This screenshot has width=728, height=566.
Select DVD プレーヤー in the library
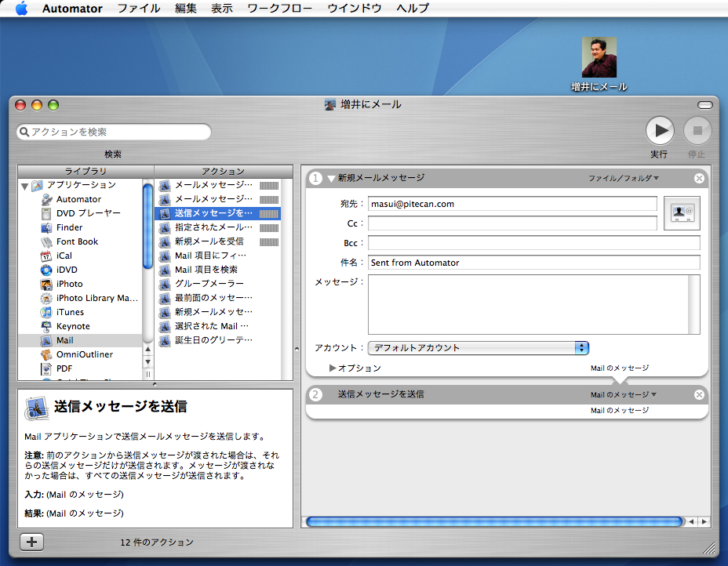pyautogui.click(x=79, y=213)
